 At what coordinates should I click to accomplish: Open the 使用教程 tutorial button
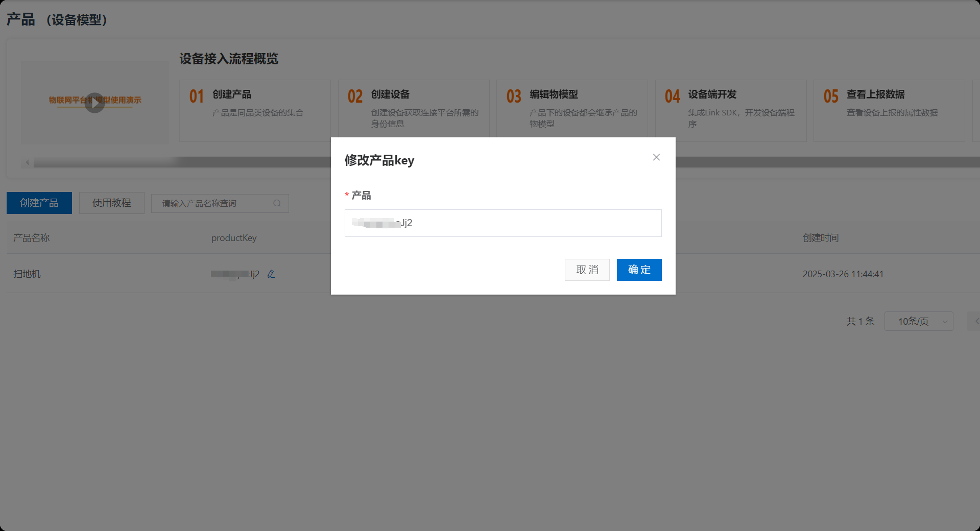pyautogui.click(x=111, y=203)
